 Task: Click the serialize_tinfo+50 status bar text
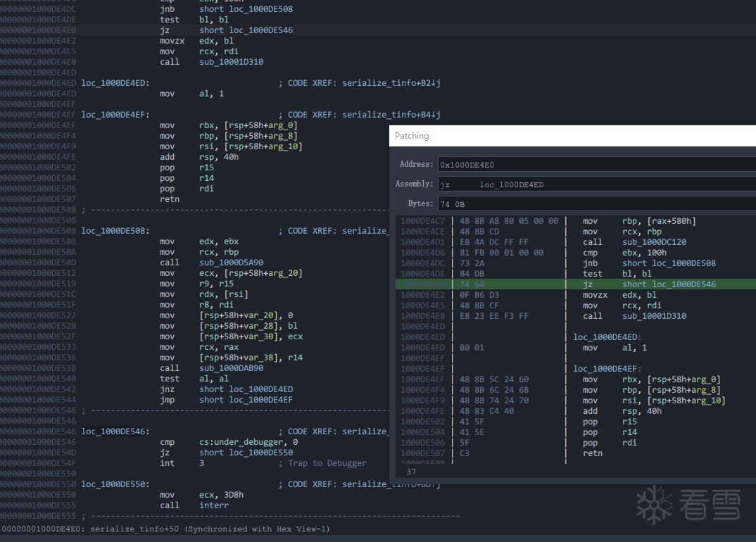(x=167, y=529)
